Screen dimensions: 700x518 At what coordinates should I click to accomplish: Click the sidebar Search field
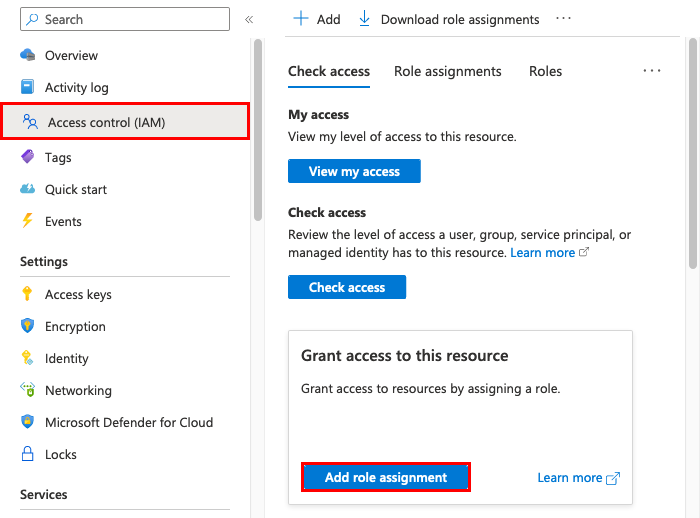pos(125,19)
